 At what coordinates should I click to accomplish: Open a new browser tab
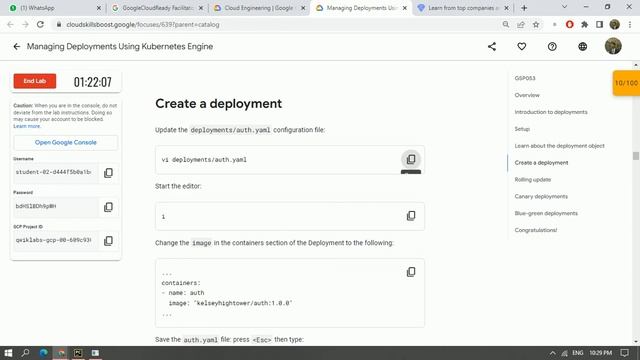pyautogui.click(x=524, y=8)
